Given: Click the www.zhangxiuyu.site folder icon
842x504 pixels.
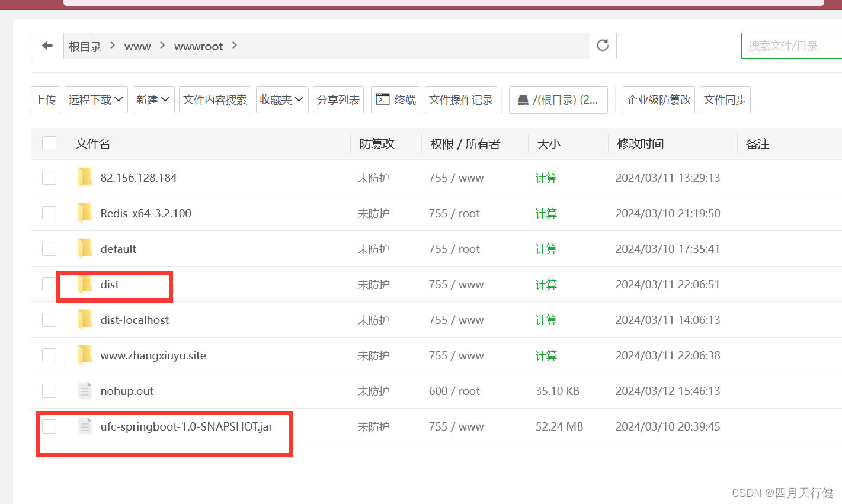Looking at the screenshot, I should tap(85, 355).
